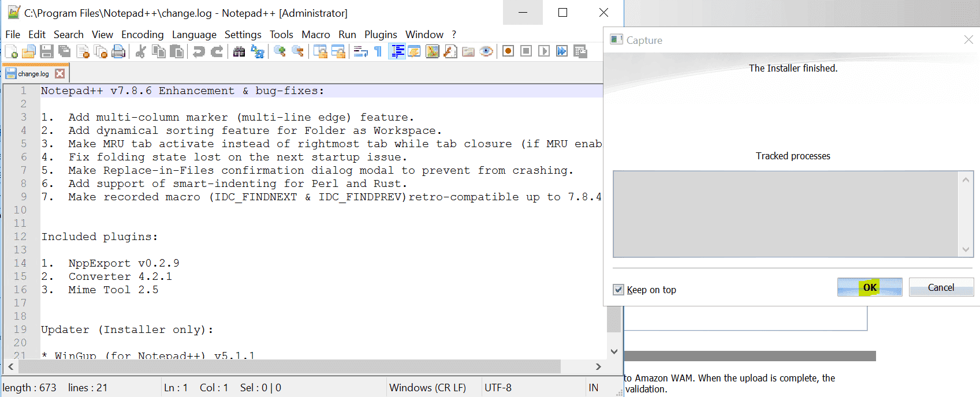The image size is (980, 397).
Task: Start macro recording with the record icon
Action: click(508, 51)
